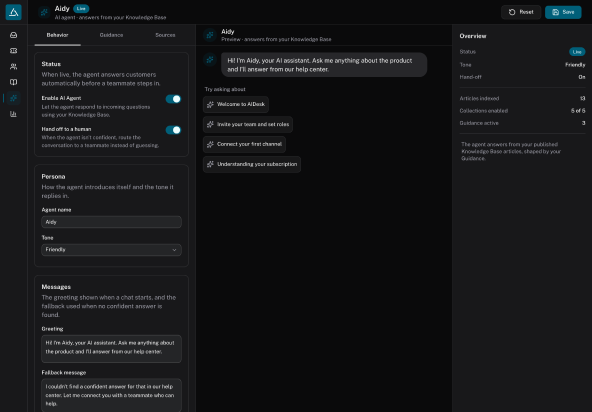This screenshot has width=592, height=412.
Task: Click the Status section heading
Action: pos(51,64)
